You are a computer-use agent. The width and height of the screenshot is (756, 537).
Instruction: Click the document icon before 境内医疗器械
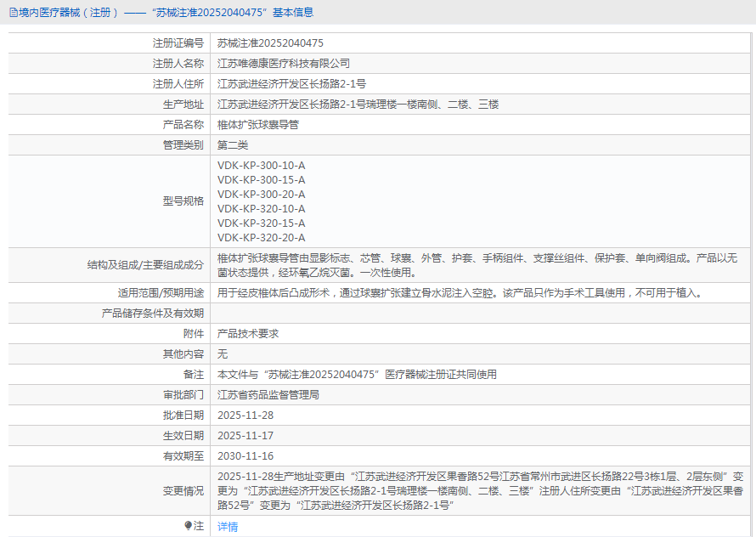pos(14,13)
